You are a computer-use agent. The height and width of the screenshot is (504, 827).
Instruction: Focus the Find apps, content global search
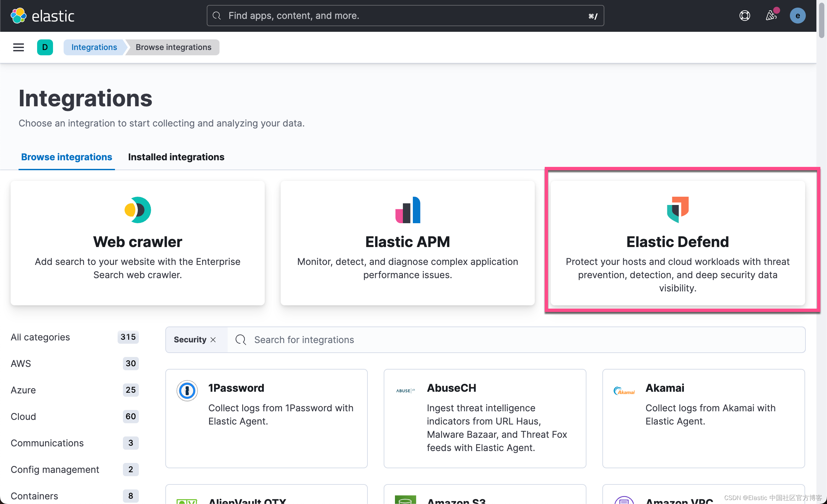tap(406, 16)
